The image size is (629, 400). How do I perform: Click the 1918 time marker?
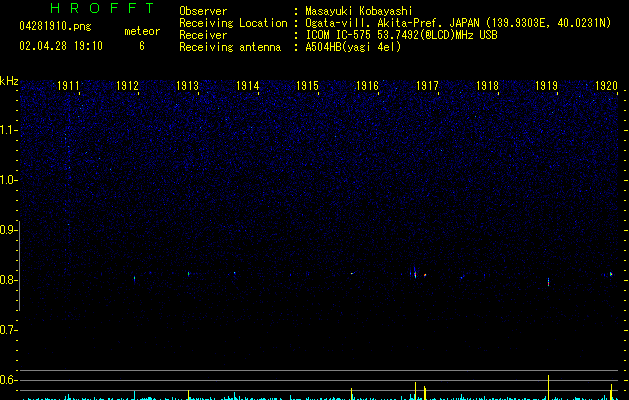click(487, 86)
